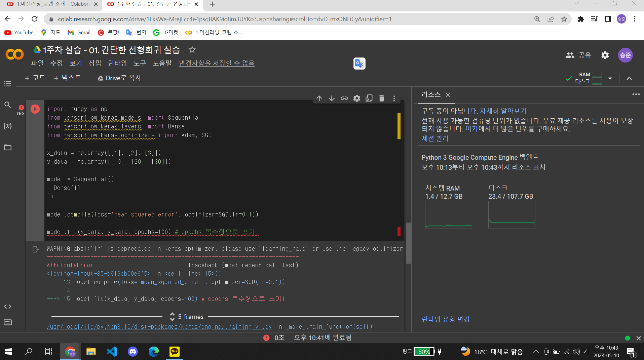Image resolution: width=644 pixels, height=360 pixels.
Task: Open Chrome tab search chevron
Action: 576,4
